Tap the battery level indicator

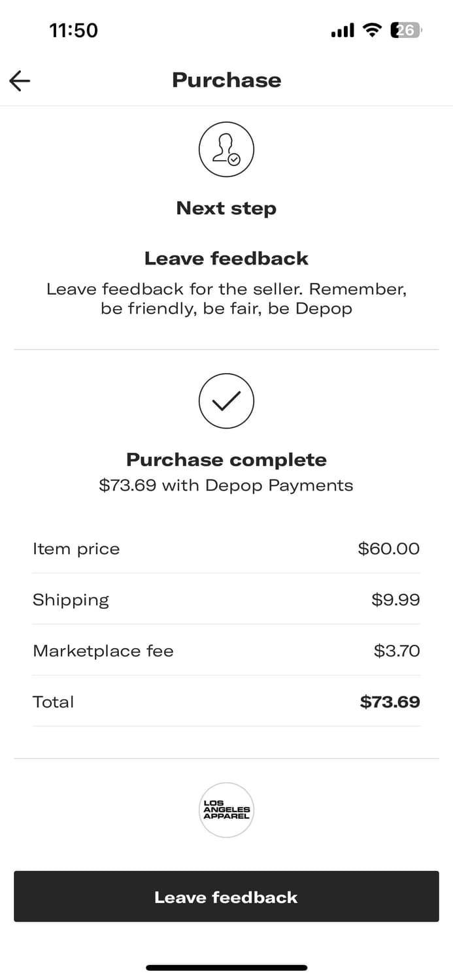(406, 30)
